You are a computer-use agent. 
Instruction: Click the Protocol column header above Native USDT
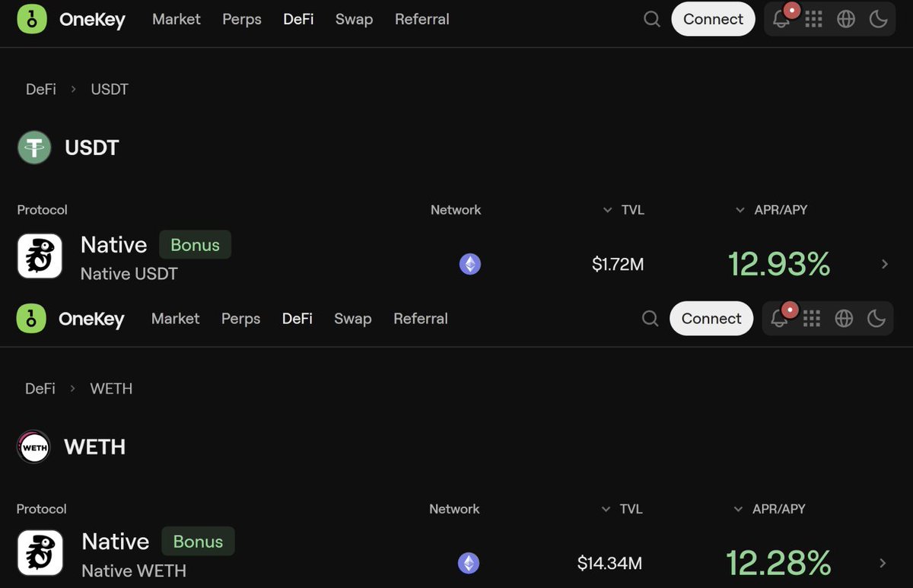43,210
